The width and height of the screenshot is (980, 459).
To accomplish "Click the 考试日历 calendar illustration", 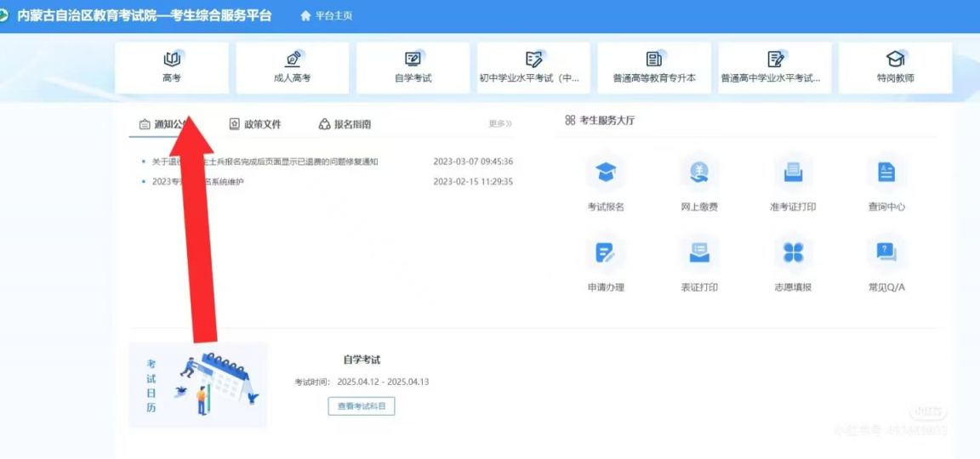I will pos(198,385).
